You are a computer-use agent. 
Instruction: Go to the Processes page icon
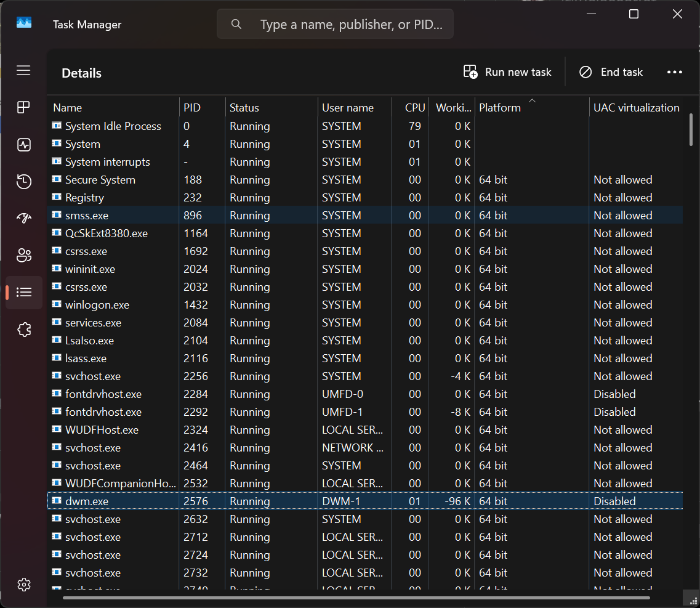click(x=23, y=107)
